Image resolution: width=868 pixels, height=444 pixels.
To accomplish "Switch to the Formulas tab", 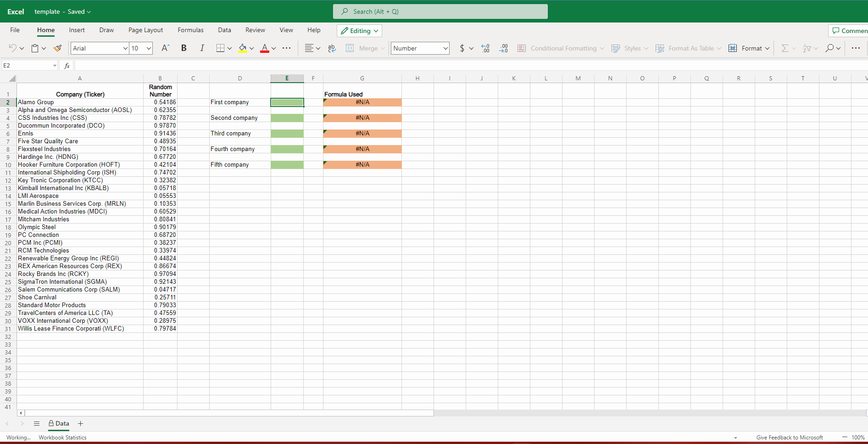I will pyautogui.click(x=190, y=30).
